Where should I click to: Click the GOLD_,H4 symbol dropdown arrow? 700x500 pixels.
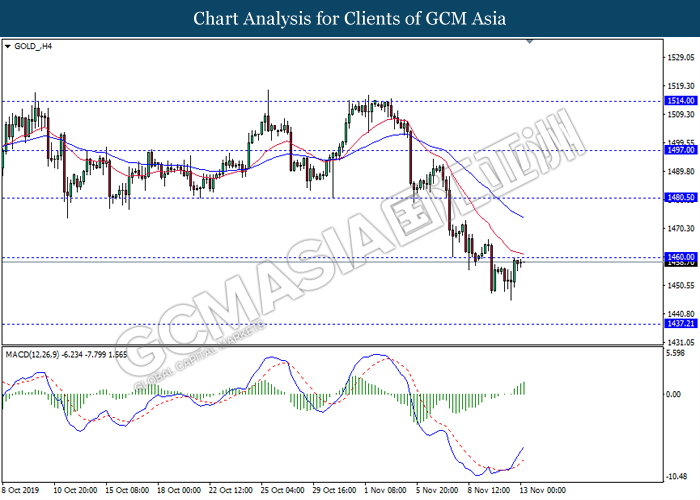pos(8,46)
